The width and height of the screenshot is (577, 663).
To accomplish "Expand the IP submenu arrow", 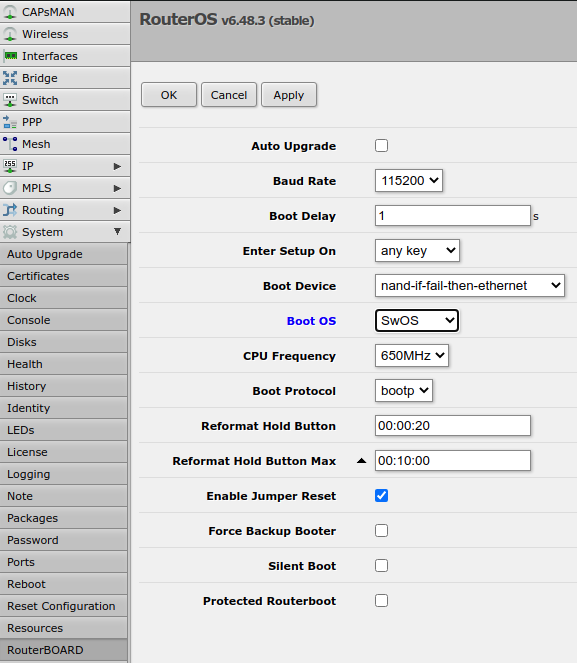I will pyautogui.click(x=118, y=166).
